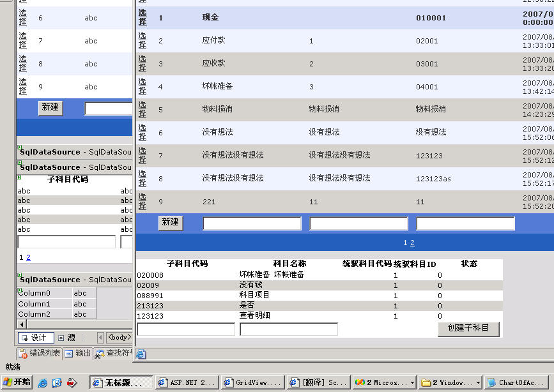This screenshot has height=392, width=554.
Task: Open the 查找符号 results tab
Action: 113,353
